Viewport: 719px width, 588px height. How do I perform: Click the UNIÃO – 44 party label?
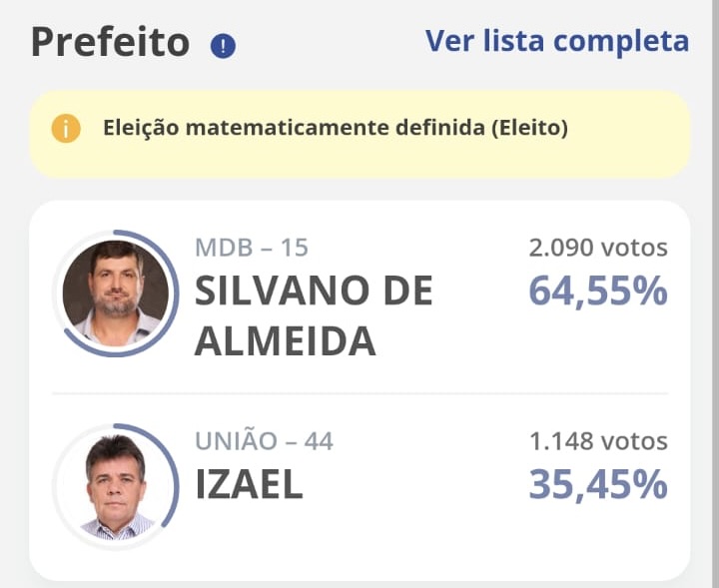264,440
